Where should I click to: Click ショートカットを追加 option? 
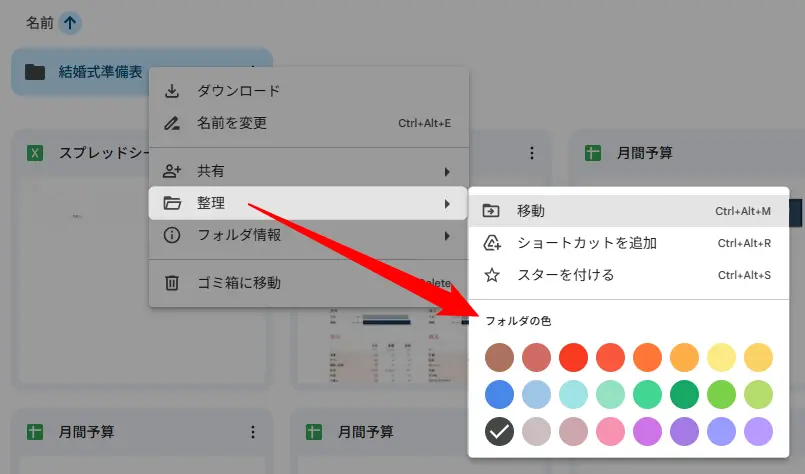(x=586, y=243)
